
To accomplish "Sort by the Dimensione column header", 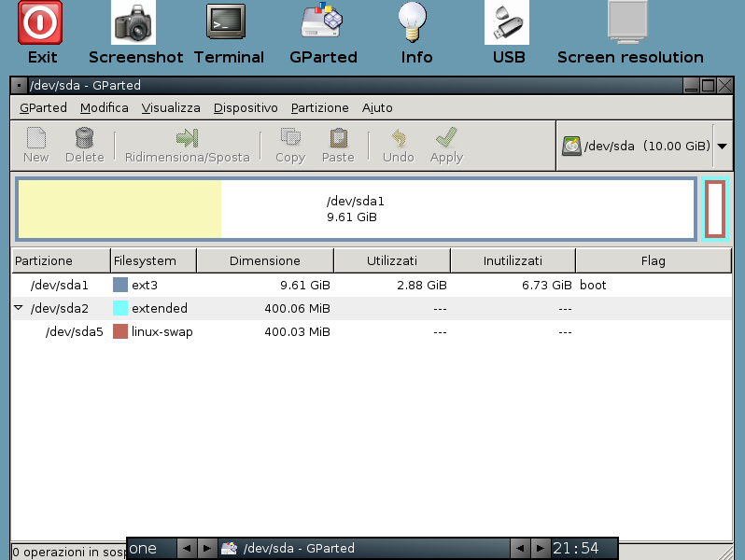I will click(x=265, y=260).
